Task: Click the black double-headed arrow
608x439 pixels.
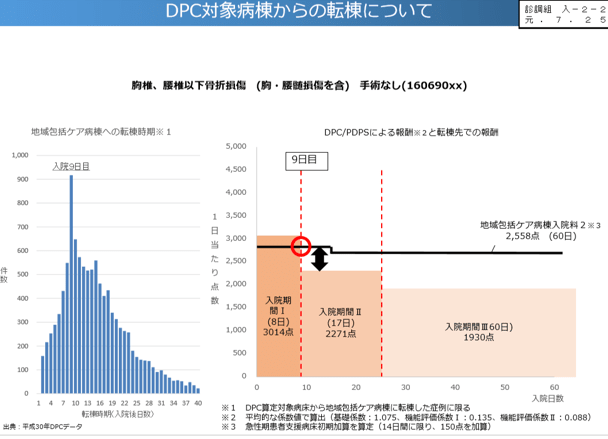Action: point(320,259)
